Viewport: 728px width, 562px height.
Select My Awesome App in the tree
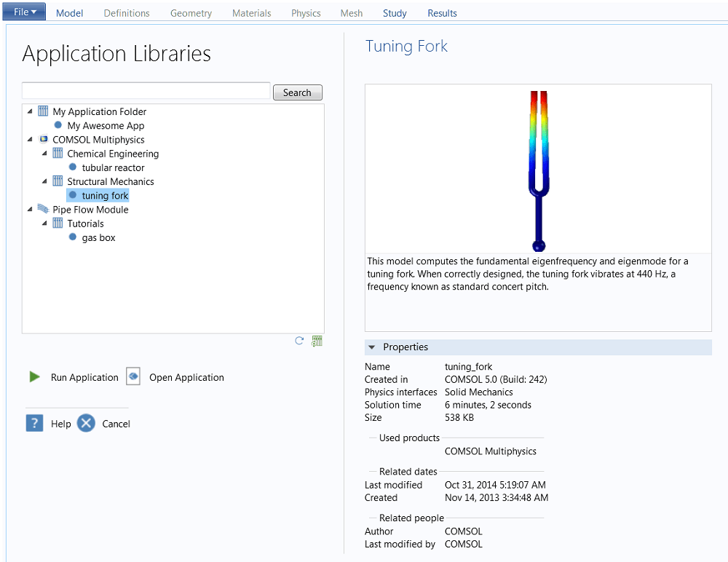(x=106, y=125)
